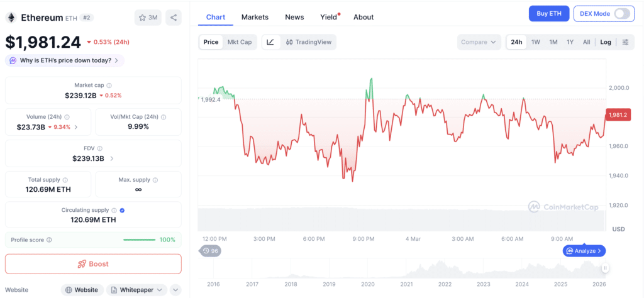Screen dimensions: 644x298
Task: Click the globe icon in Website button
Action: [69, 290]
